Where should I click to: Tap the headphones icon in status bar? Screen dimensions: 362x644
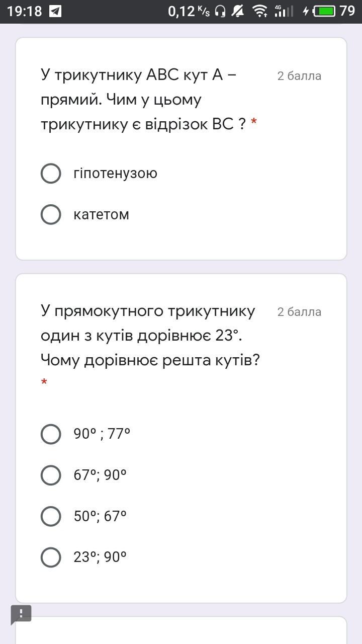(x=220, y=11)
